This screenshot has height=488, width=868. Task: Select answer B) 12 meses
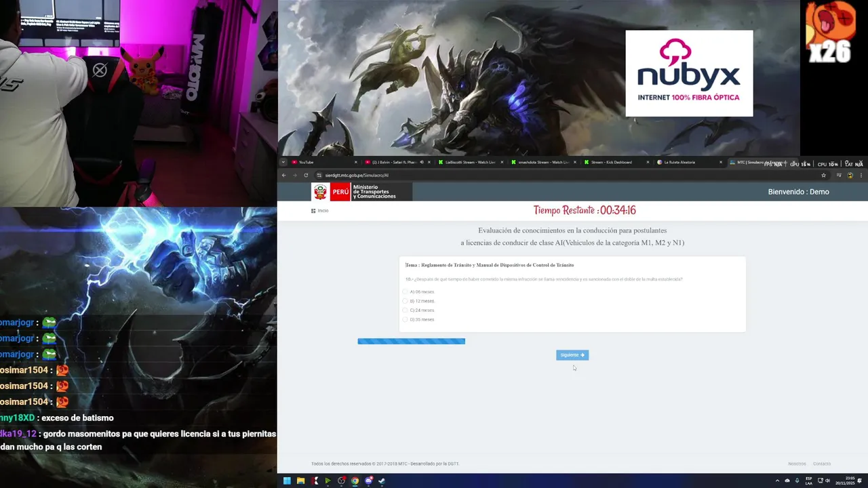point(418,301)
